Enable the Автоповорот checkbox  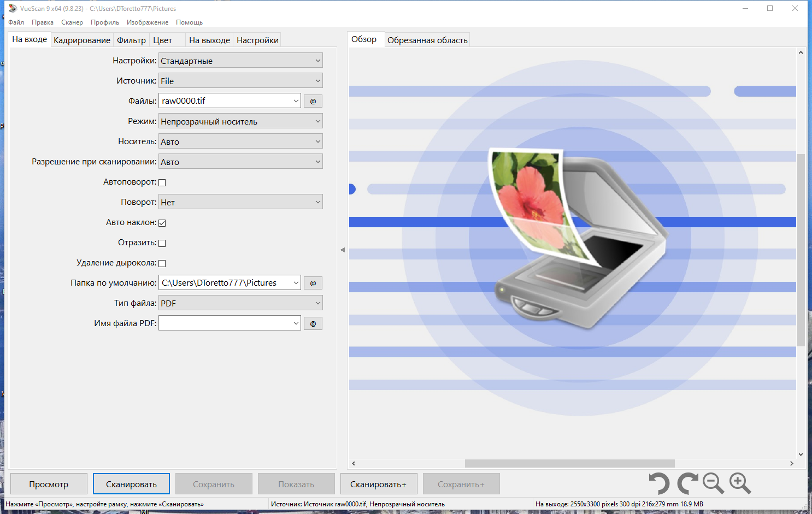point(162,182)
